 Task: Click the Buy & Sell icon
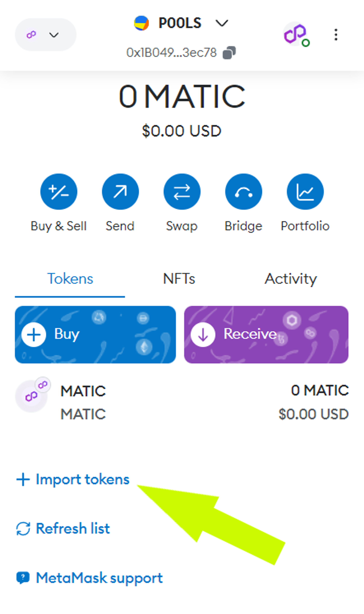[x=59, y=192]
